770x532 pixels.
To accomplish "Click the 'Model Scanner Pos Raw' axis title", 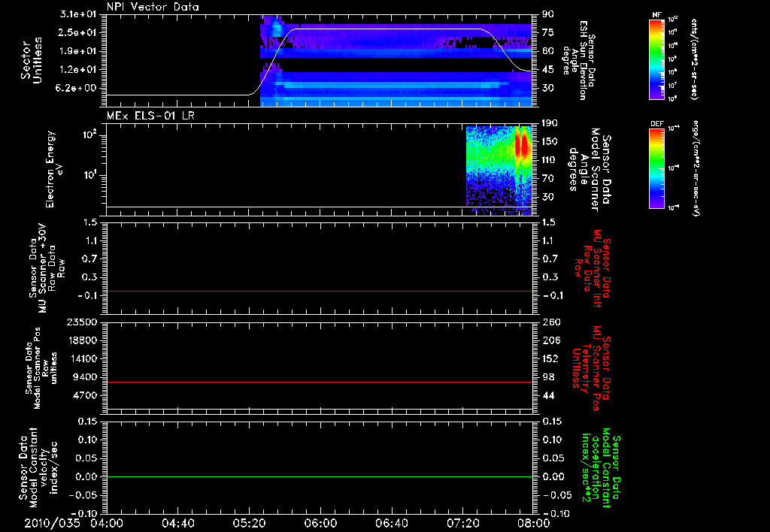I will pyautogui.click(x=41, y=368).
